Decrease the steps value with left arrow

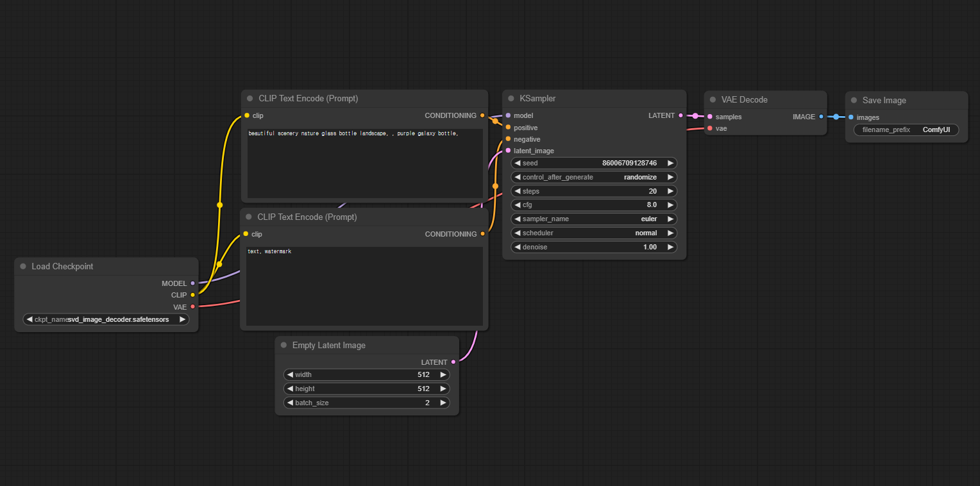coord(518,191)
